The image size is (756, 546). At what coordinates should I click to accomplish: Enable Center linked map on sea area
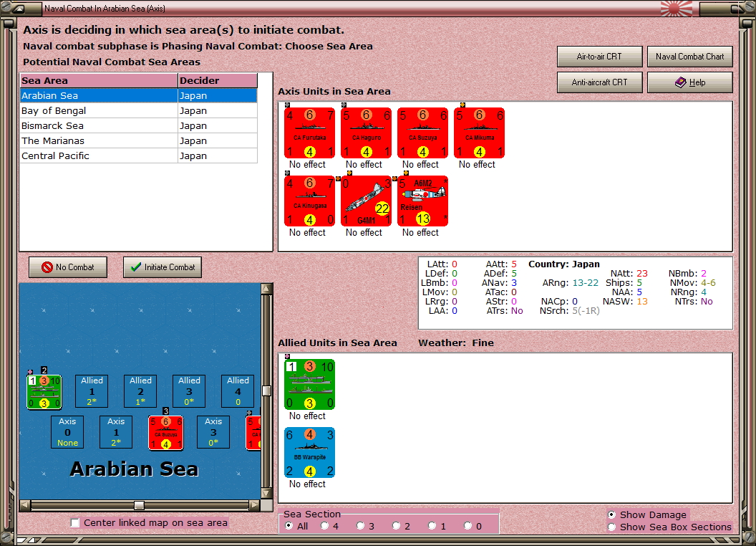click(74, 523)
